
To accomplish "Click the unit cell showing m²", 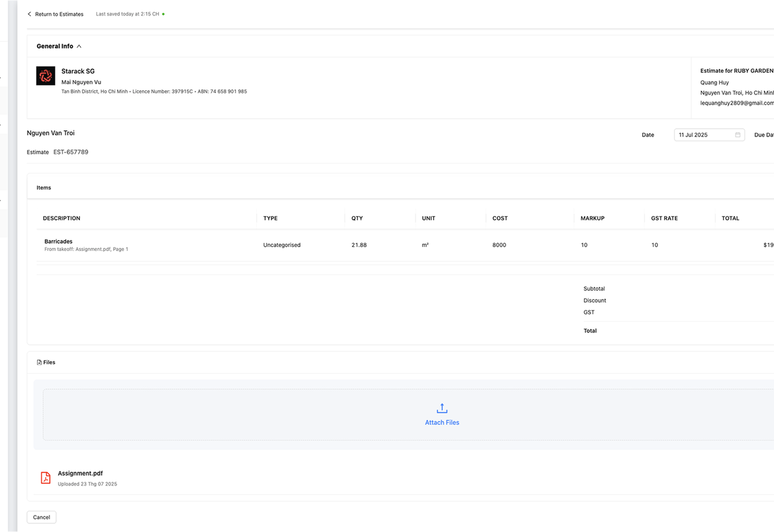I will [425, 245].
